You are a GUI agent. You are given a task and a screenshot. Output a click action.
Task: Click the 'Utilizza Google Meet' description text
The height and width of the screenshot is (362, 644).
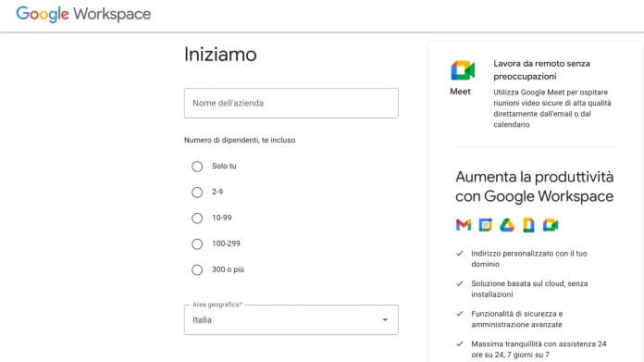552,108
